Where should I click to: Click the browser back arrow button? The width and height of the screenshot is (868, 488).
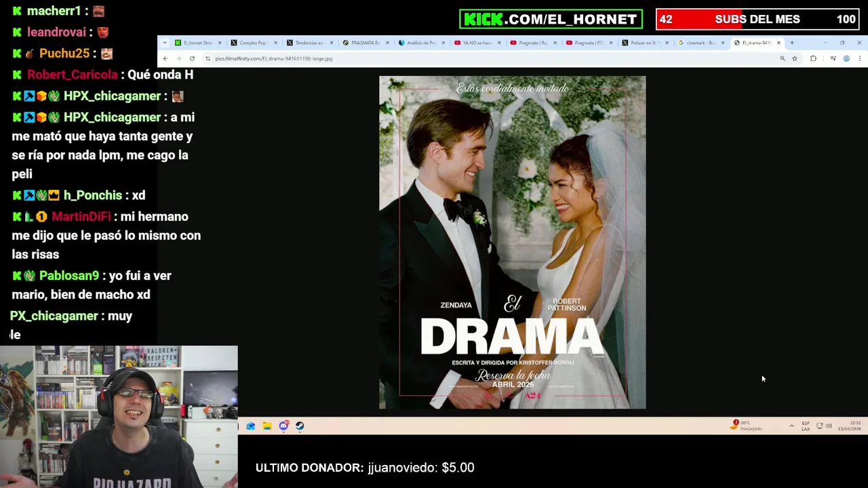point(165,59)
